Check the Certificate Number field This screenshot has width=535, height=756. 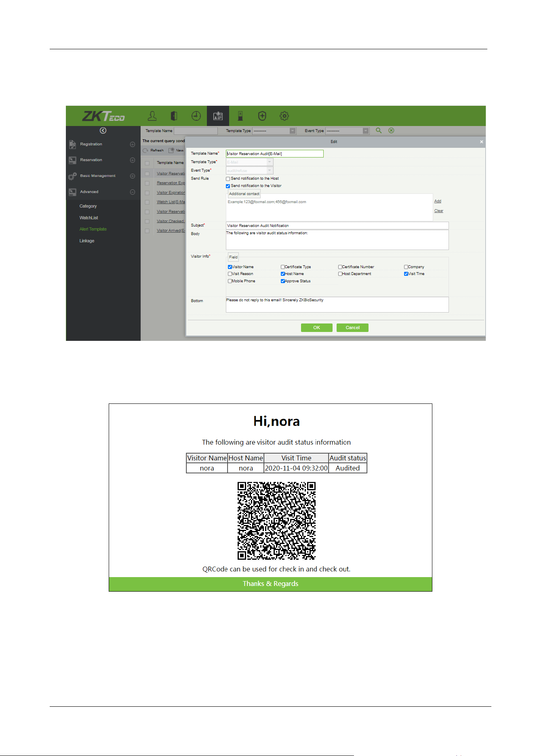(x=340, y=267)
